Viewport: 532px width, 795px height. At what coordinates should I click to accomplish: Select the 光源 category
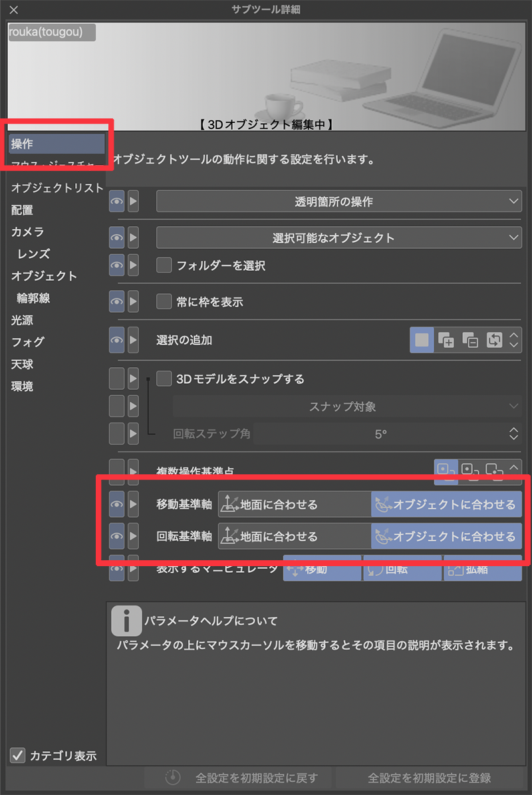click(x=23, y=320)
